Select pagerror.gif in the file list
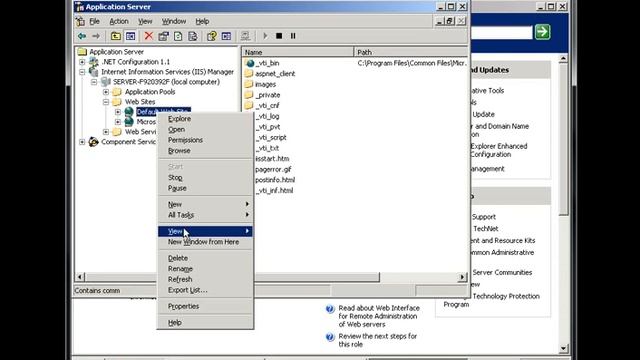Viewport: 640px width, 360px height. [273, 169]
